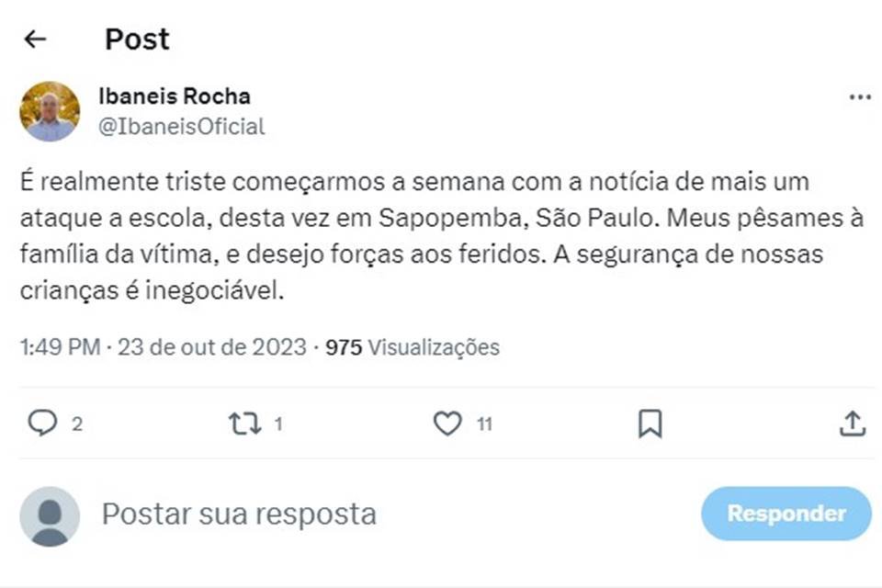Click the Post header title
The image size is (882, 588).
137,39
